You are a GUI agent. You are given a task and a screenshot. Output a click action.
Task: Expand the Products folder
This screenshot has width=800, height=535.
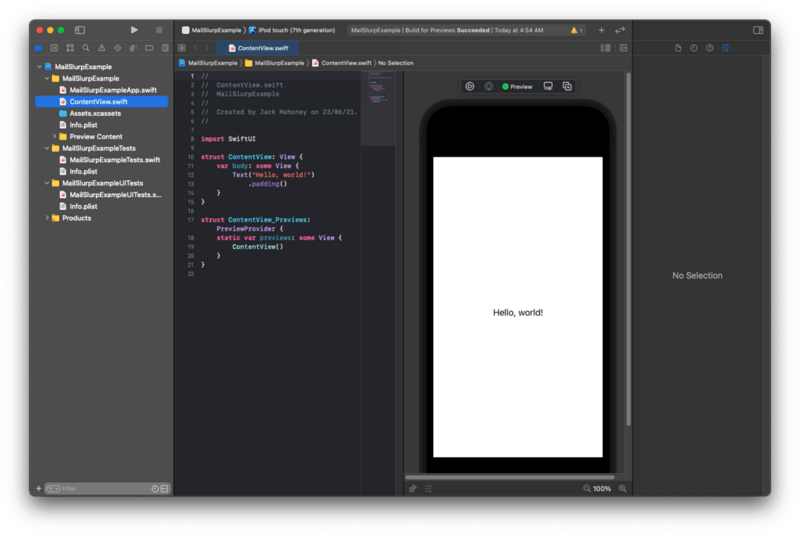click(47, 218)
